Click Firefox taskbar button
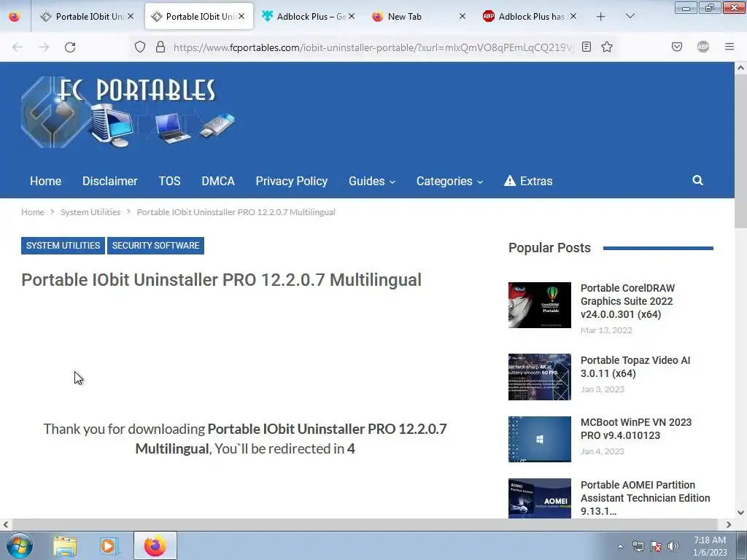Image resolution: width=747 pixels, height=560 pixels. click(155, 545)
